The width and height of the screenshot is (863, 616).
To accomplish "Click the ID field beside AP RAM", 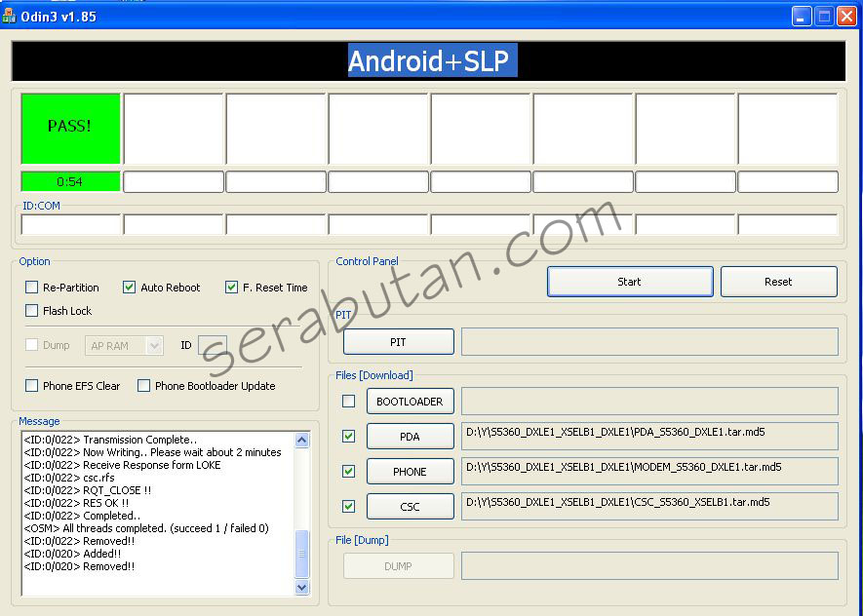I will point(213,345).
